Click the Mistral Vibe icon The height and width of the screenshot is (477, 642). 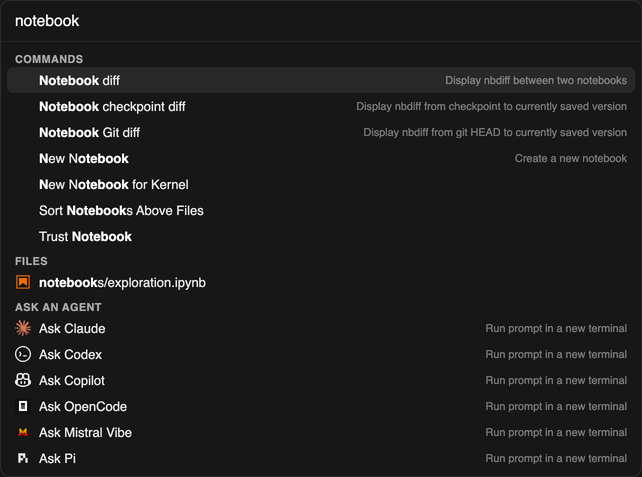(23, 432)
